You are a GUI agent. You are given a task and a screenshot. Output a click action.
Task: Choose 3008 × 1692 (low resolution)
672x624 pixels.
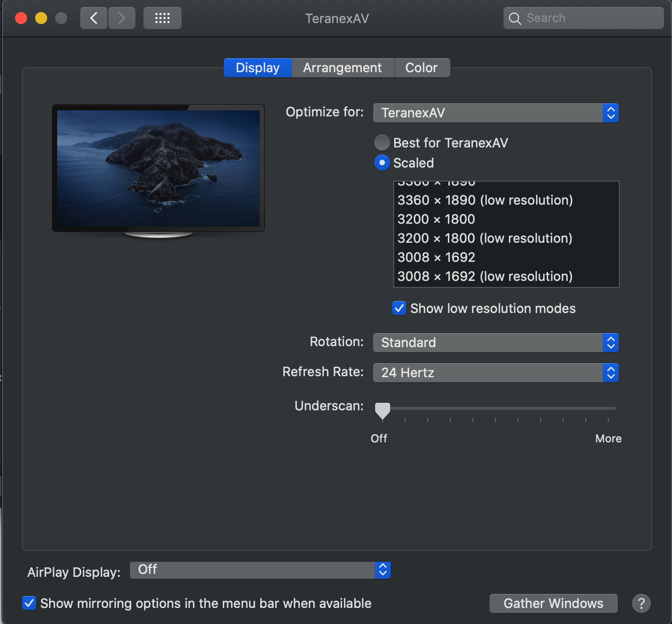pyautogui.click(x=507, y=276)
